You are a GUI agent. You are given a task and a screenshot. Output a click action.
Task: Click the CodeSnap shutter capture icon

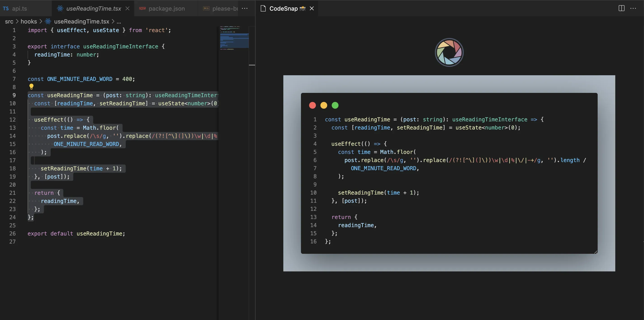[449, 52]
